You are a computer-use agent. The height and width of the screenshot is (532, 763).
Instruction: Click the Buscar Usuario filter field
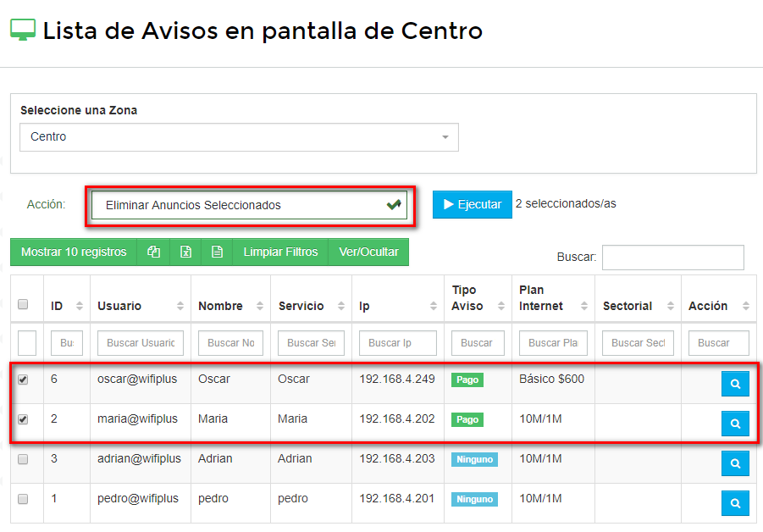click(x=140, y=344)
